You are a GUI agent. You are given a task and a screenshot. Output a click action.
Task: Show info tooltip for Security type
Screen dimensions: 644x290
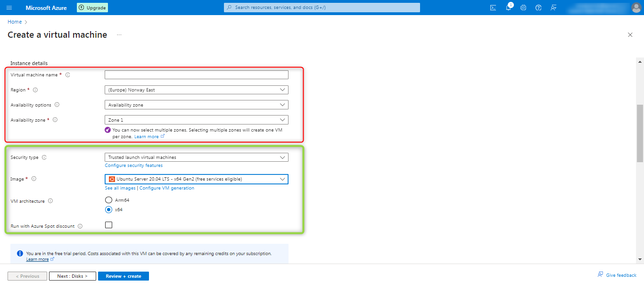[44, 157]
